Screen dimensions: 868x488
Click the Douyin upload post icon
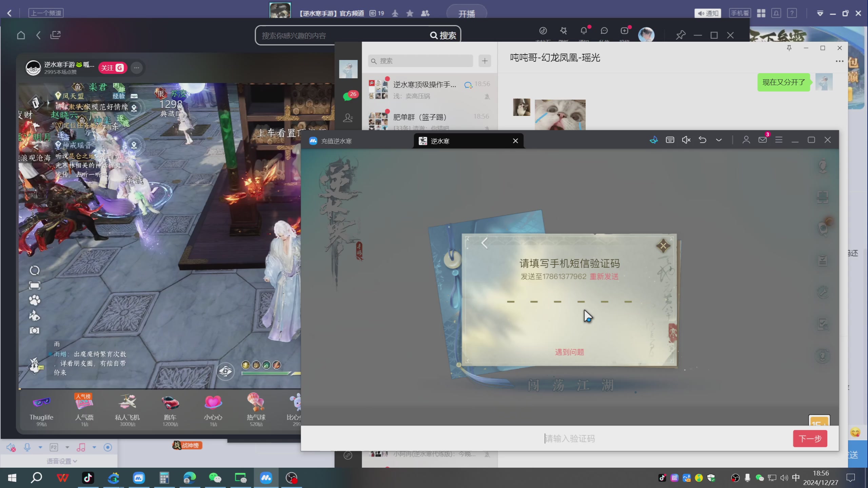coord(624,31)
